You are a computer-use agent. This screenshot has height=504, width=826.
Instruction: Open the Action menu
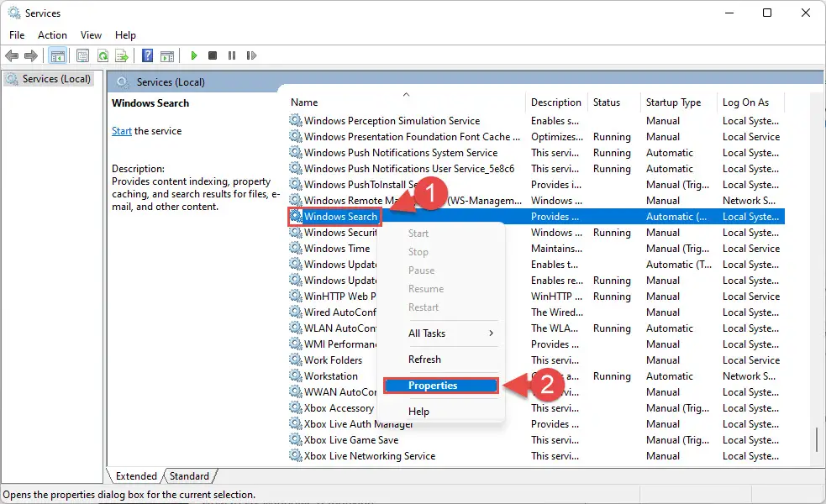click(x=52, y=34)
